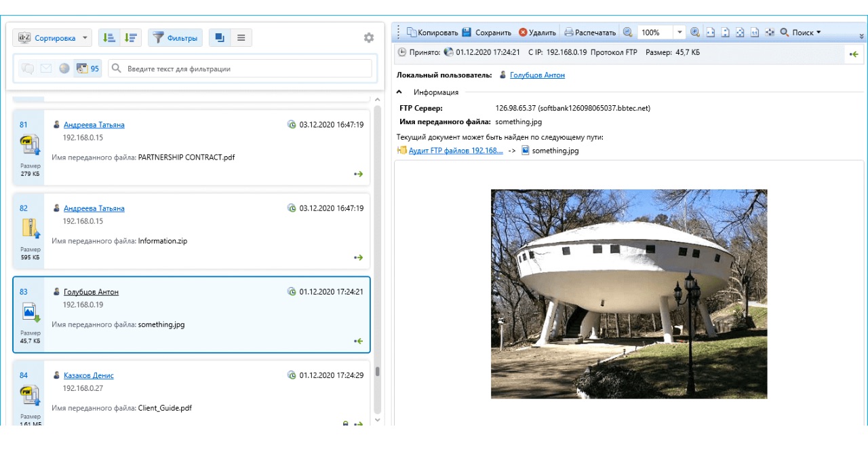Toggle FTP filter showing 95 items
This screenshot has height=450, width=868.
pyautogui.click(x=87, y=69)
